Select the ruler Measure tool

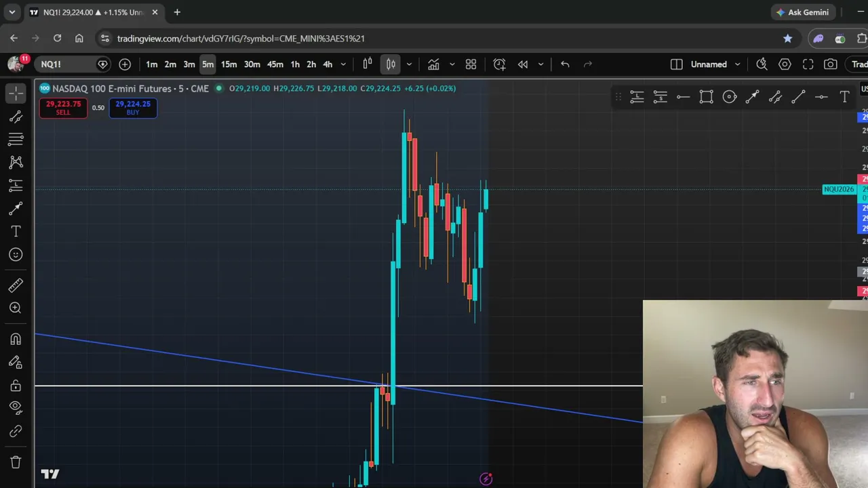(x=16, y=285)
